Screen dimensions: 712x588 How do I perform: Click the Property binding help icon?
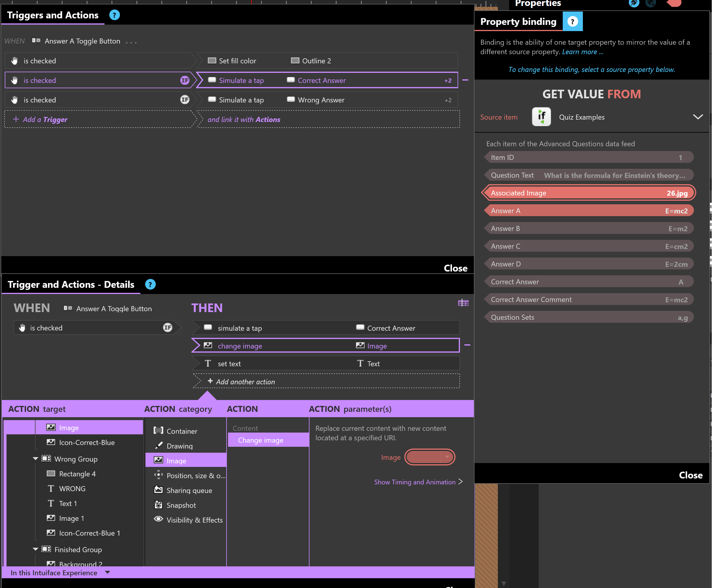[573, 22]
